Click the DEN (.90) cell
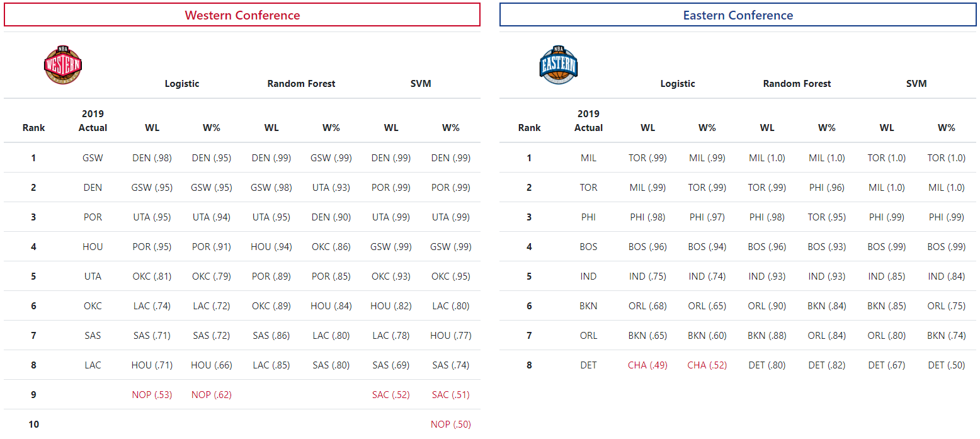This screenshot has width=980, height=439. [x=331, y=217]
